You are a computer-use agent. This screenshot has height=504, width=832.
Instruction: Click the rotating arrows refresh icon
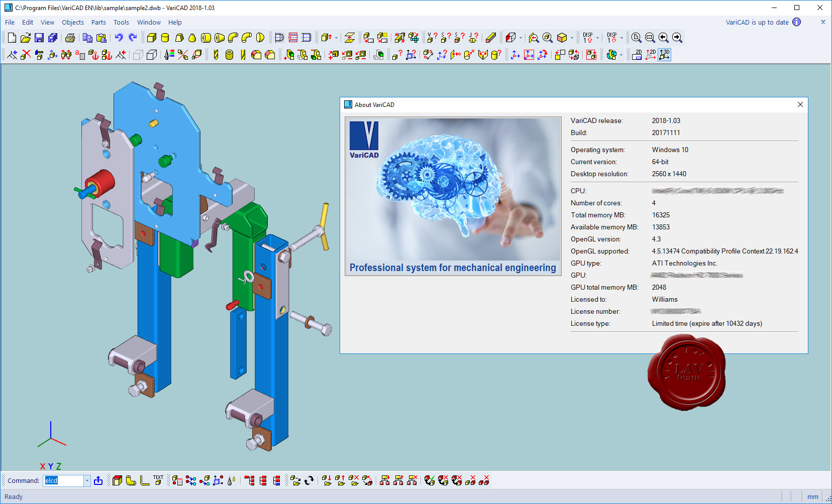tap(309, 480)
